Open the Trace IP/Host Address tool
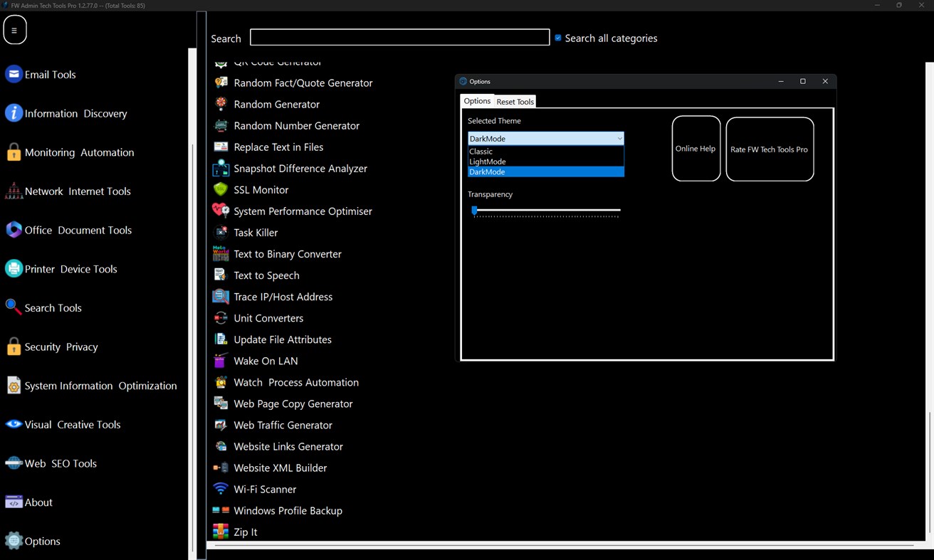934x560 pixels. (283, 297)
